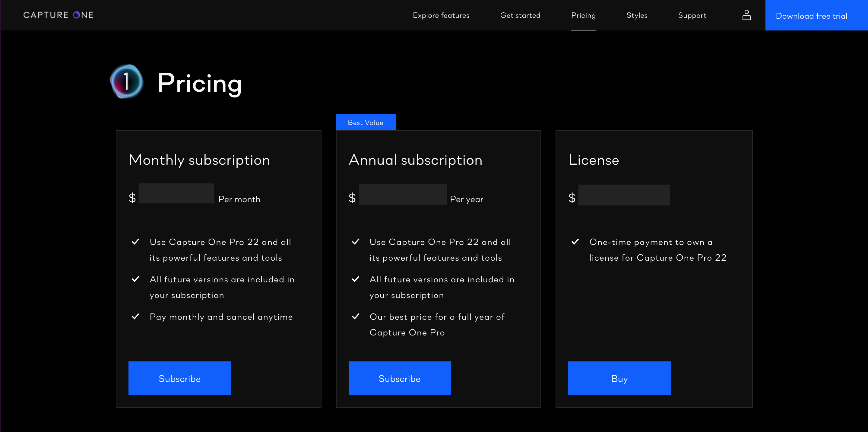This screenshot has width=868, height=432.
Task: Click Buy under the License plan
Action: point(619,378)
